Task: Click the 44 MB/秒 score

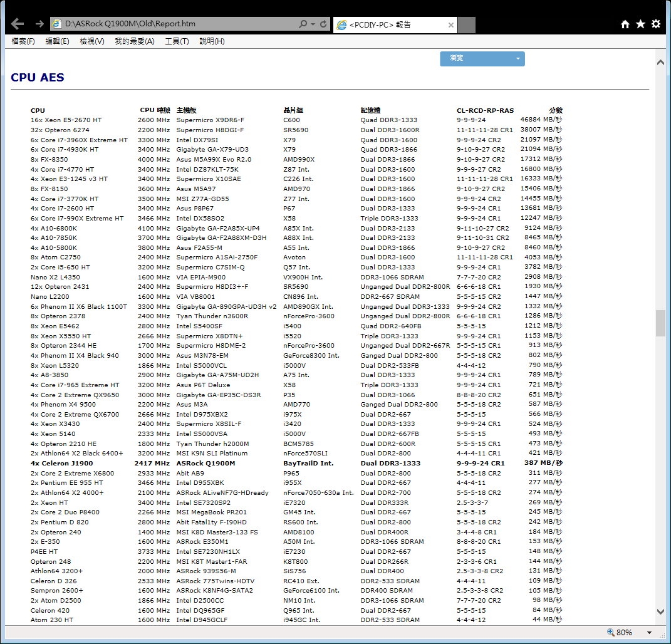Action: coord(548,620)
